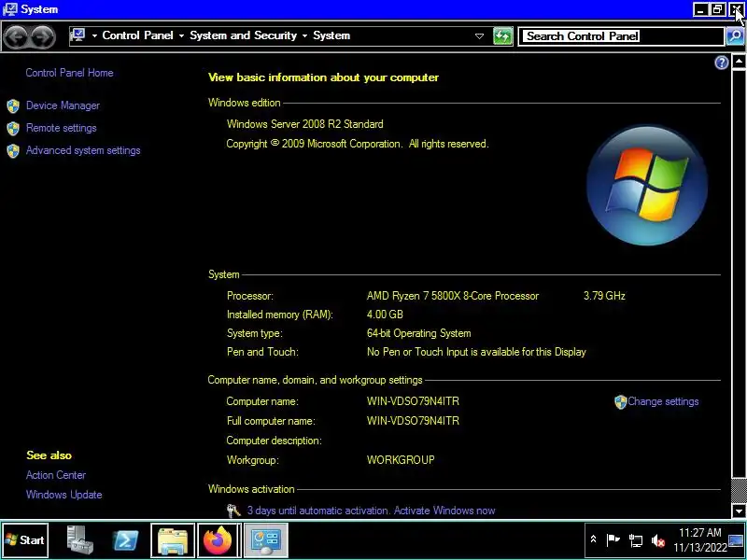Open the address bar history dropdown
747x560 pixels.
[479, 36]
